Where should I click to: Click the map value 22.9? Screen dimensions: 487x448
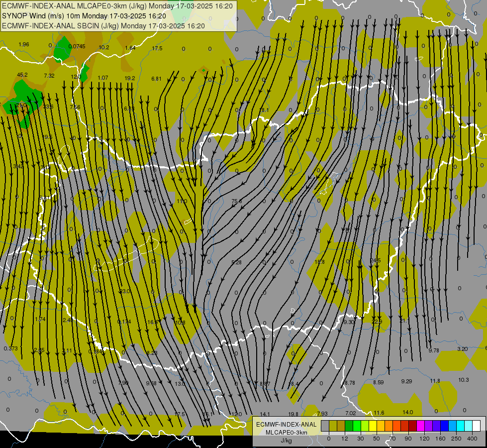coord(377,322)
